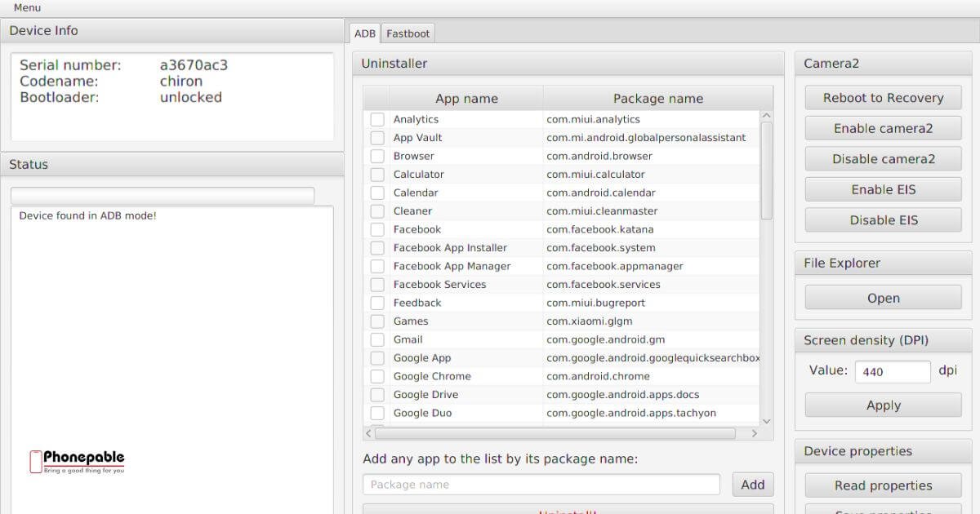Toggle the Calendar checkbox

pyautogui.click(x=377, y=193)
